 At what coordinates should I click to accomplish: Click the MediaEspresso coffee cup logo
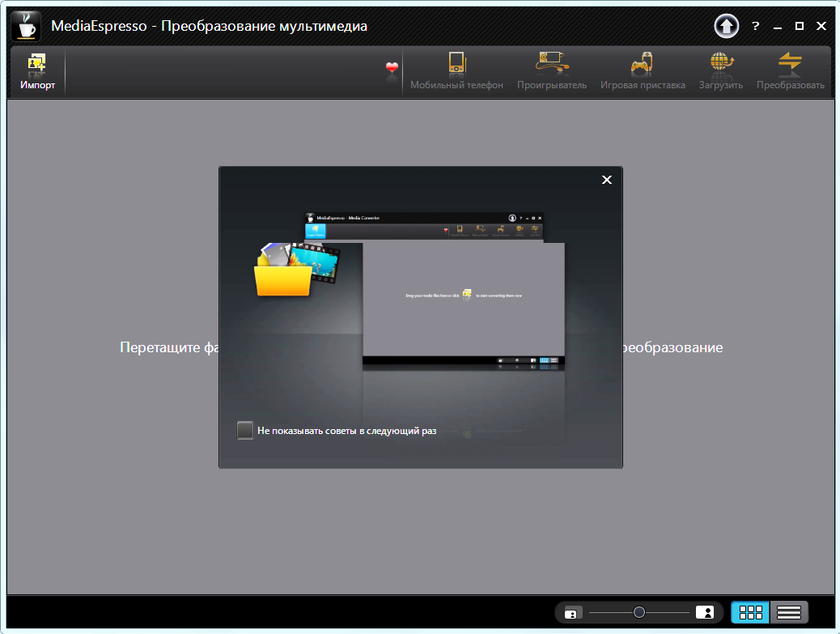click(26, 24)
